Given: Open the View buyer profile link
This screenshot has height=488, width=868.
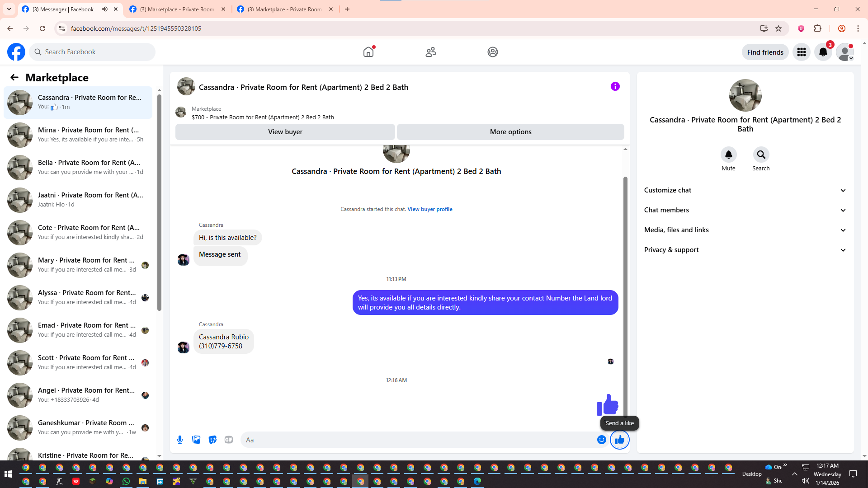Looking at the screenshot, I should click(x=429, y=209).
